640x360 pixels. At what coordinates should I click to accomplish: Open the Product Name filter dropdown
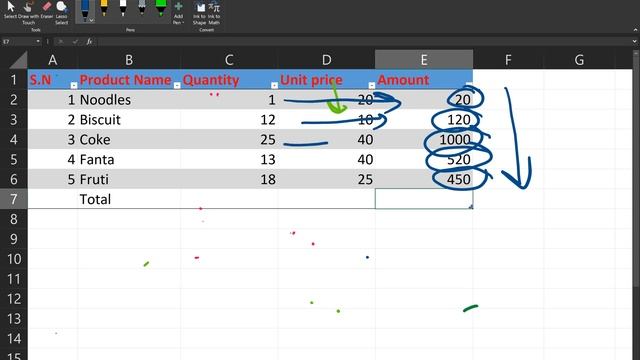coord(177,85)
